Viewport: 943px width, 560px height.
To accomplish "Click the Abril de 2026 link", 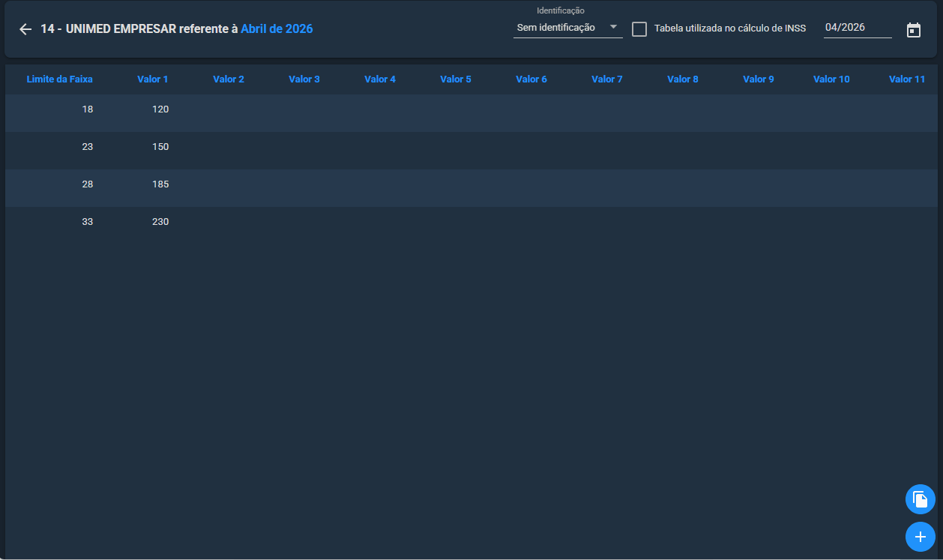I will pos(277,29).
